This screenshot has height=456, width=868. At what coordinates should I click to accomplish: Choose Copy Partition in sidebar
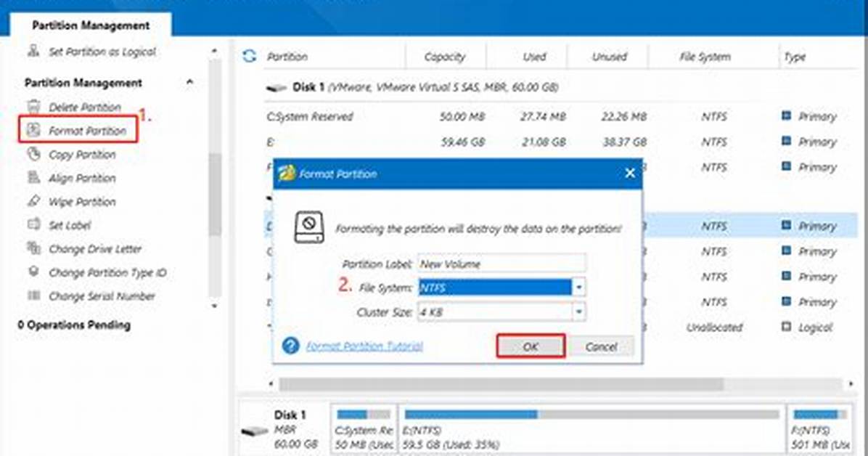tap(82, 155)
